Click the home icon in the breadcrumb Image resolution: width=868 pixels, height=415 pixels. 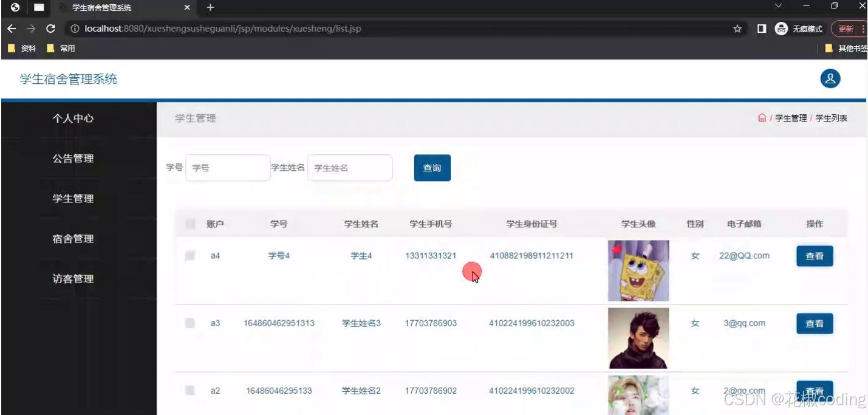coord(763,119)
